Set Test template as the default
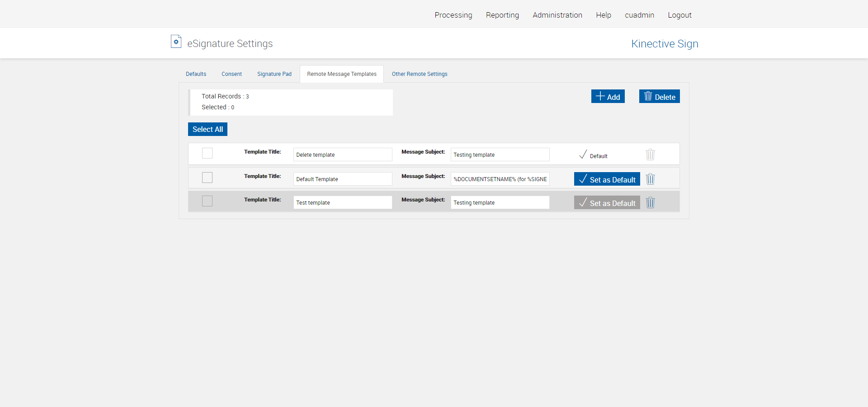This screenshot has height=407, width=868. pos(607,202)
